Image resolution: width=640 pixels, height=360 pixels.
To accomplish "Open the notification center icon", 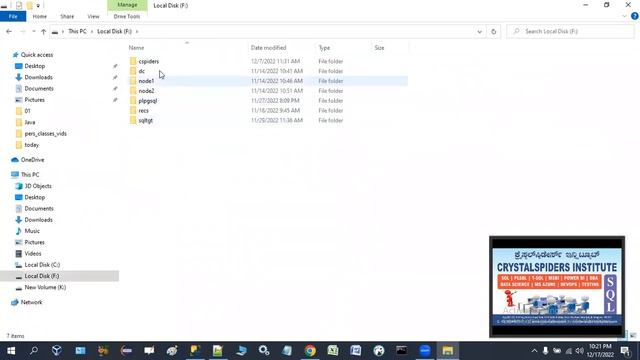I will click(625, 351).
